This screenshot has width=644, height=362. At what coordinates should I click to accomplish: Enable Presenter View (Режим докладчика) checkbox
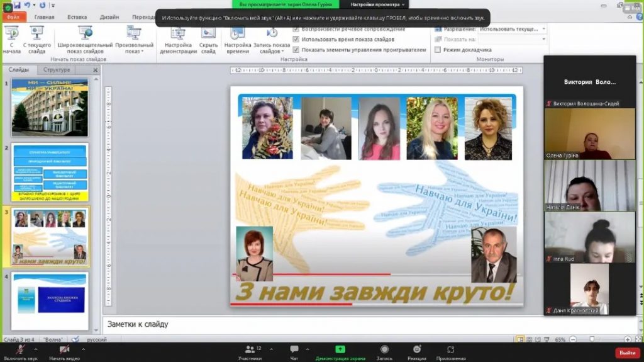coord(438,49)
